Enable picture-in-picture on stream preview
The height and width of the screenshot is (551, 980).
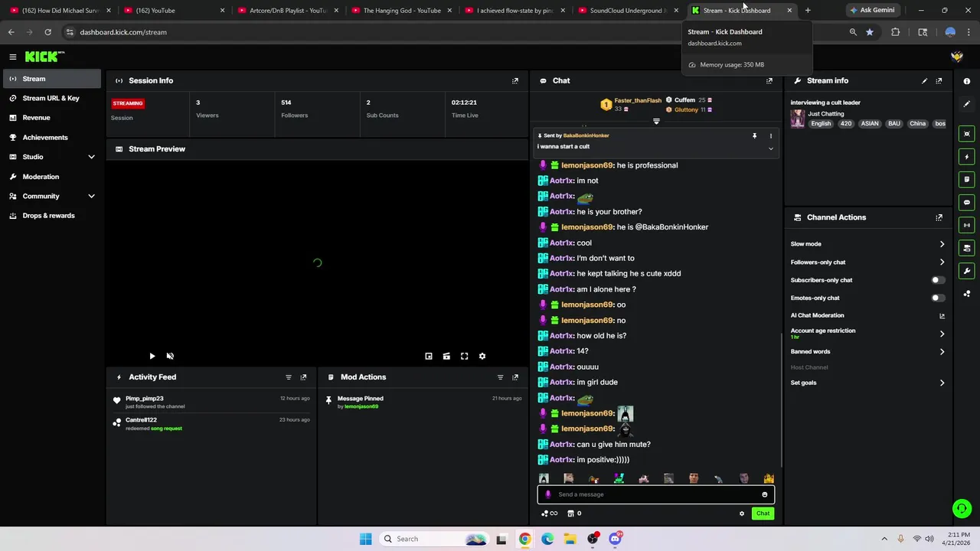(429, 356)
